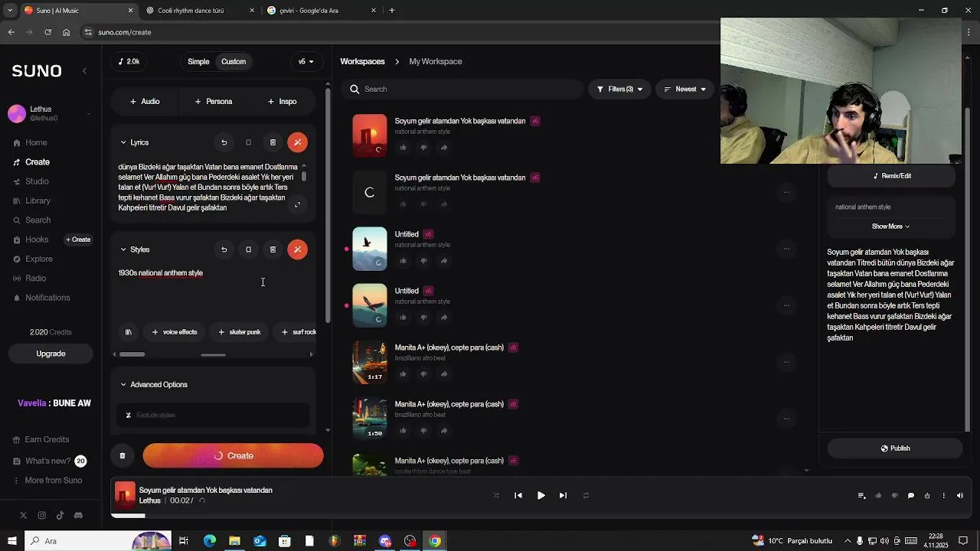Open Earn Credits link

pyautogui.click(x=47, y=440)
